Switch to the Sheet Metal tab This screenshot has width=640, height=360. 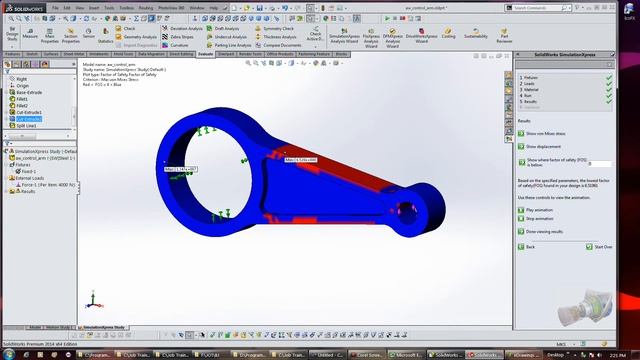pyautogui.click(x=74, y=54)
